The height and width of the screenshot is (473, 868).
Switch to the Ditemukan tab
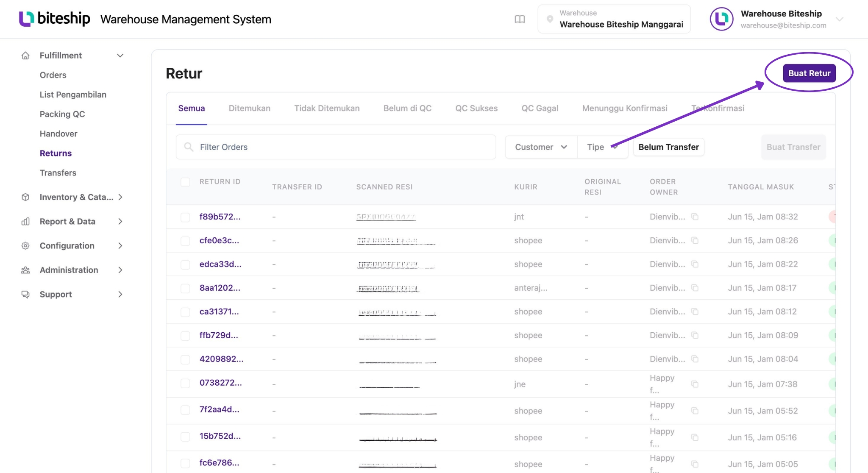(x=250, y=108)
